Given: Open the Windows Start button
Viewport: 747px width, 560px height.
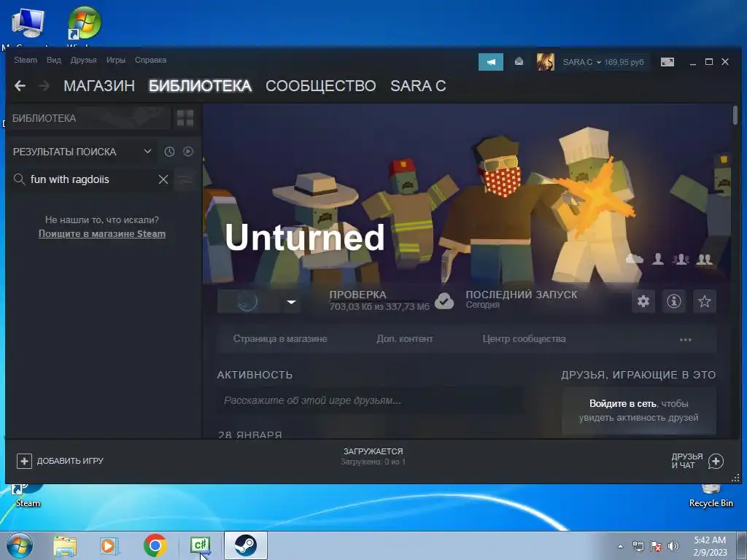Looking at the screenshot, I should (x=19, y=545).
